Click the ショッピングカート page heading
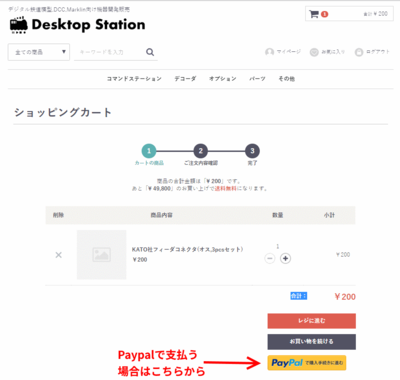 coord(63,112)
